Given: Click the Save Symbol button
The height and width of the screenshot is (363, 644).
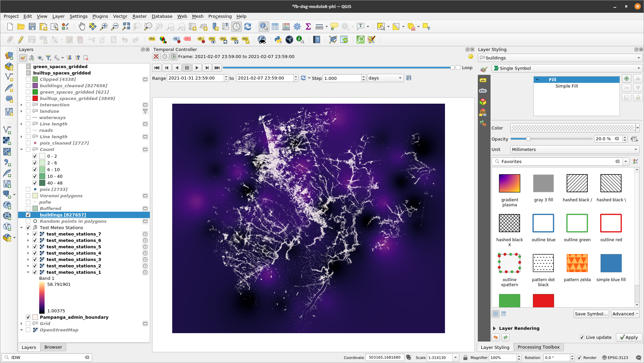Looking at the screenshot, I should coord(591,314).
